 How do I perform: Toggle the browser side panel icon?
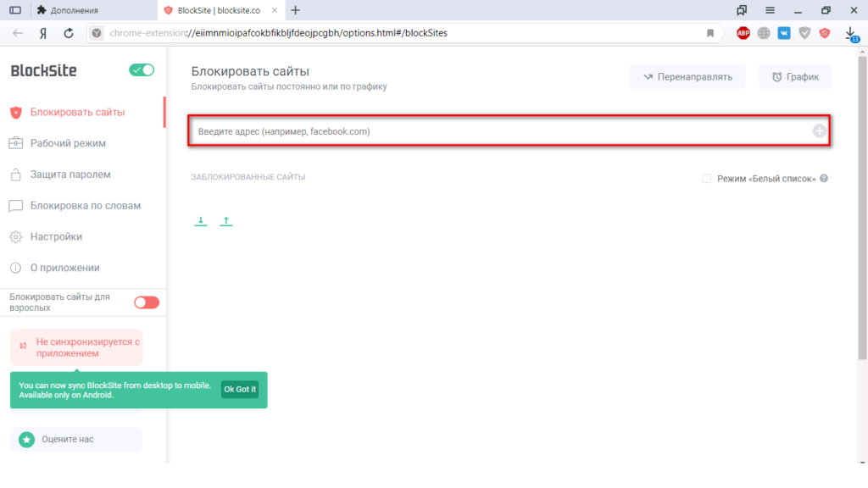coord(15,10)
